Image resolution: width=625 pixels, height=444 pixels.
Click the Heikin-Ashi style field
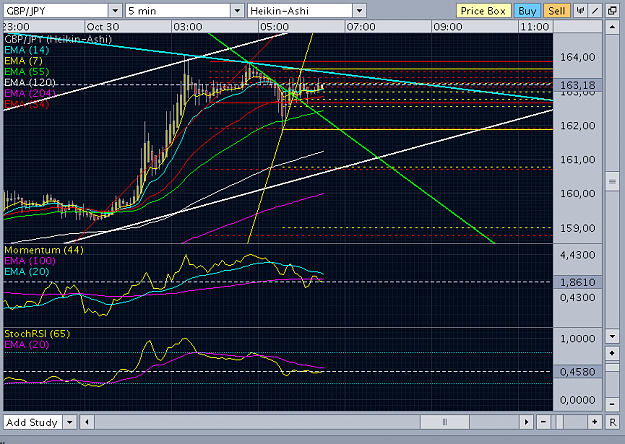300,11
